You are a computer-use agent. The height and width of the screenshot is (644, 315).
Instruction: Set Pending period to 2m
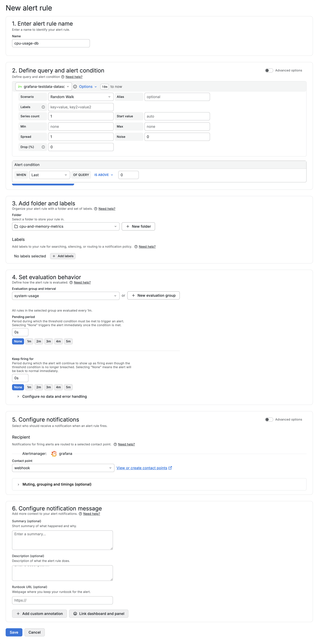coord(39,342)
